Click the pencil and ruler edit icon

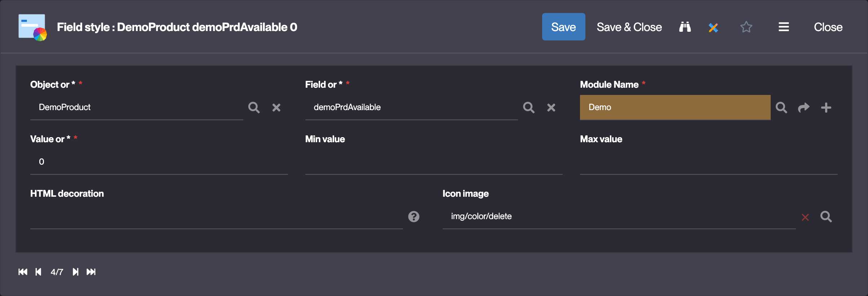point(713,27)
